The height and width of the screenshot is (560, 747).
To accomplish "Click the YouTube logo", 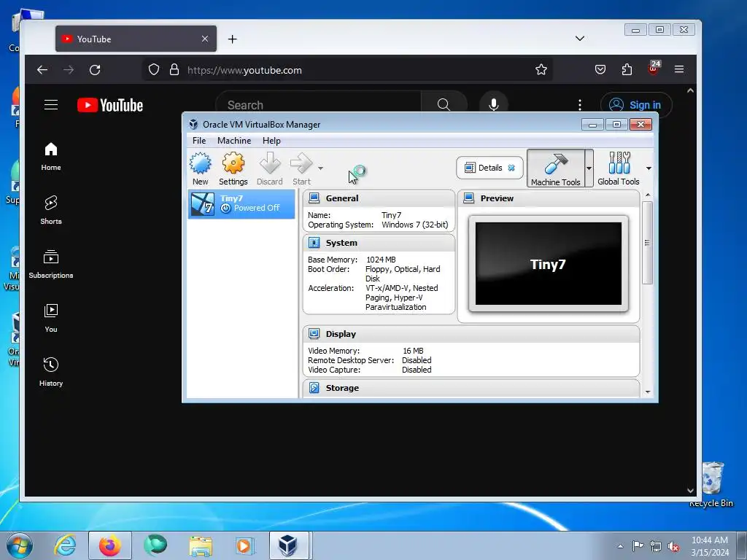I will [110, 105].
